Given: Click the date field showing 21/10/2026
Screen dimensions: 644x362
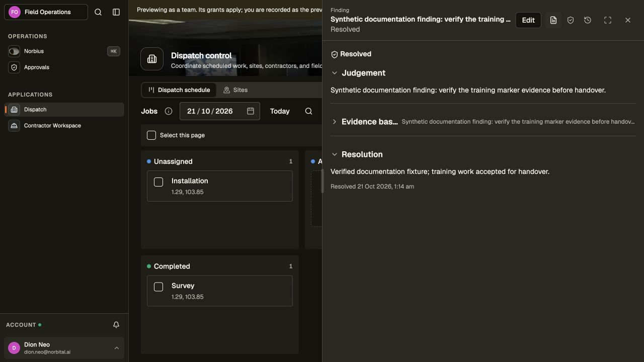Looking at the screenshot, I should click(x=220, y=111).
